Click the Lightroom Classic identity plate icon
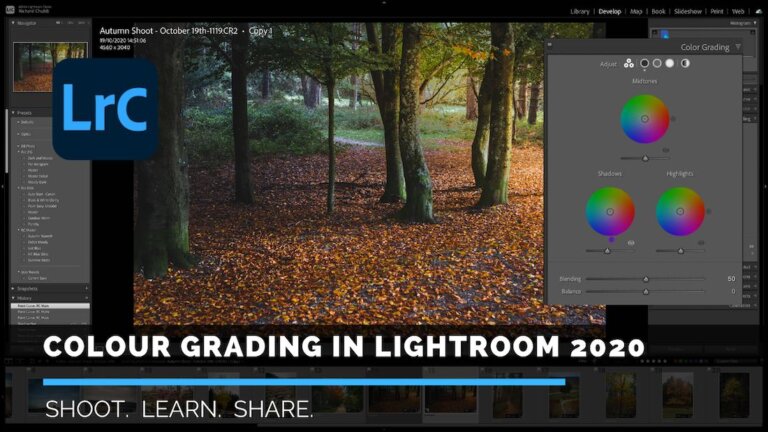Image resolution: width=768 pixels, height=432 pixels. tap(10, 9)
